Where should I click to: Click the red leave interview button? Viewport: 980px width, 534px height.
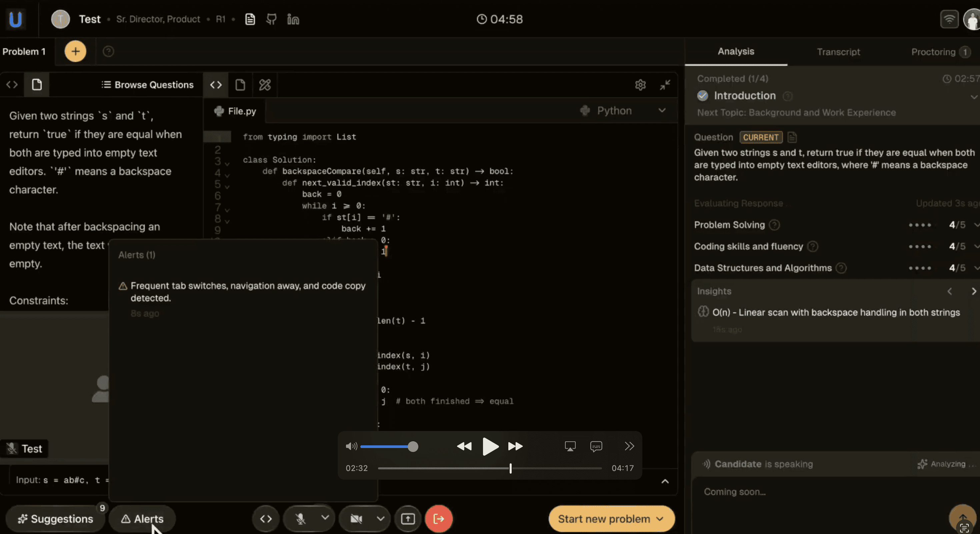pos(439,519)
